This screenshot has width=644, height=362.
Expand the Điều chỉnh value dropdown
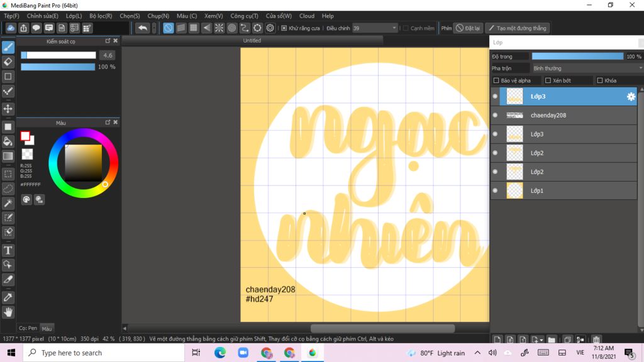[394, 28]
